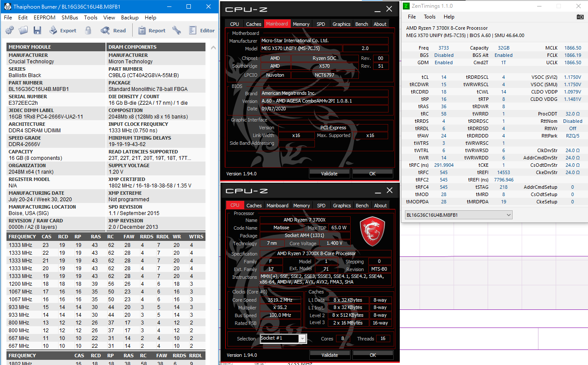Open ZenTimings Tools menu
The height and width of the screenshot is (365, 588).
[429, 17]
